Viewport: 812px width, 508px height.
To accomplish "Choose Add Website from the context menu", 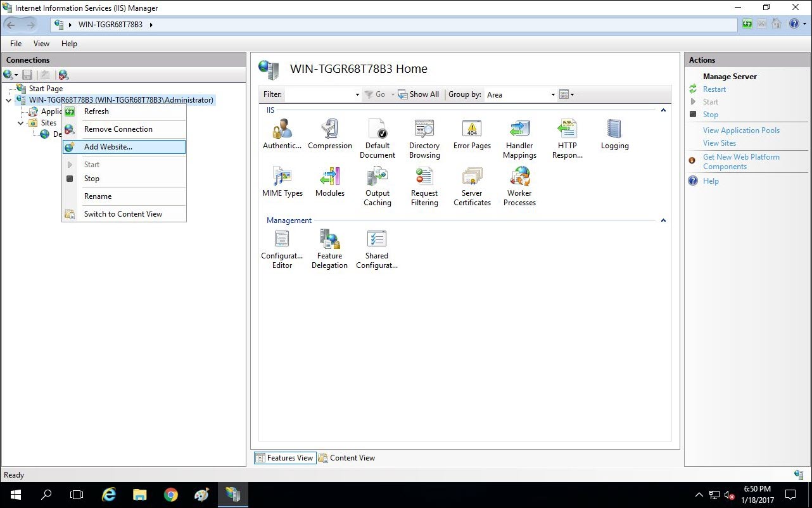I will click(108, 146).
